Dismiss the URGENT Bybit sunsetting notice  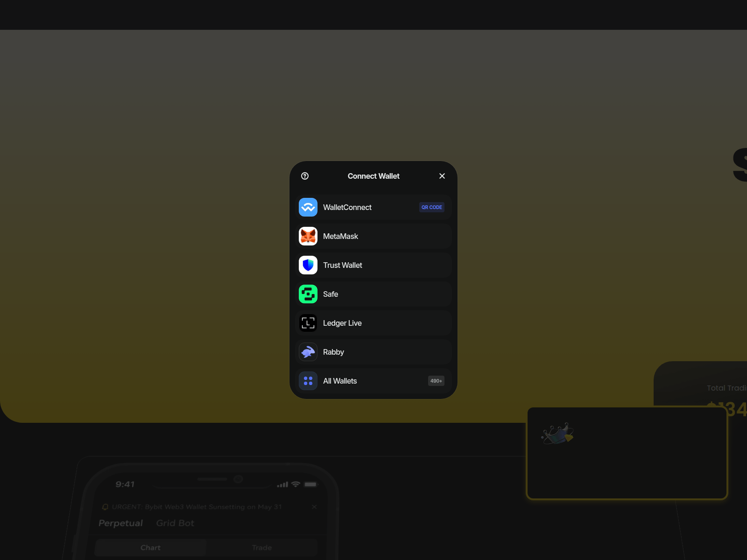[314, 507]
